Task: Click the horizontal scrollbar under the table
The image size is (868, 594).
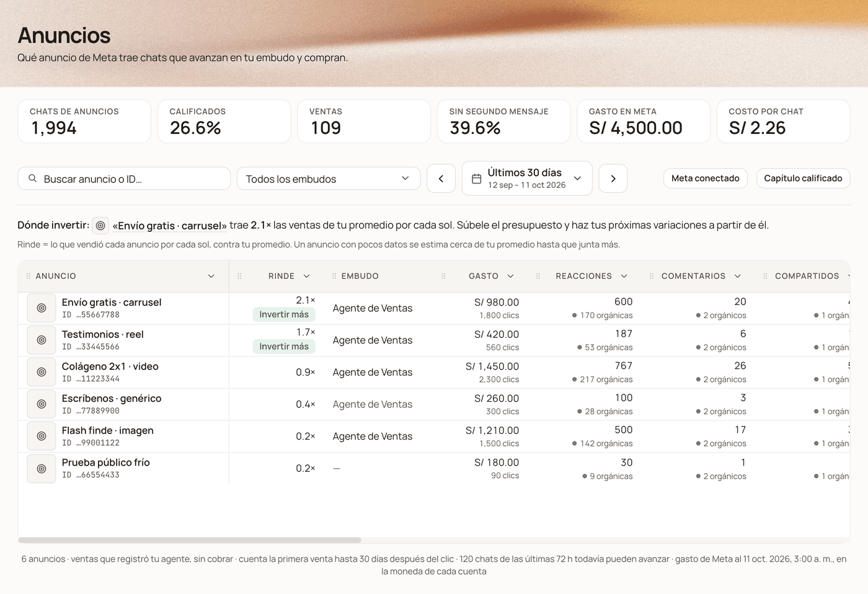Action: [190, 540]
